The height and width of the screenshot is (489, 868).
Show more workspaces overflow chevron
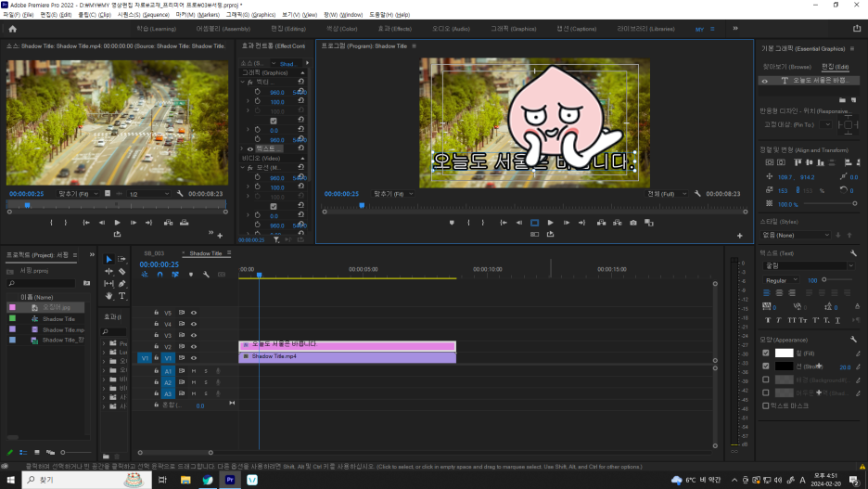[735, 28]
